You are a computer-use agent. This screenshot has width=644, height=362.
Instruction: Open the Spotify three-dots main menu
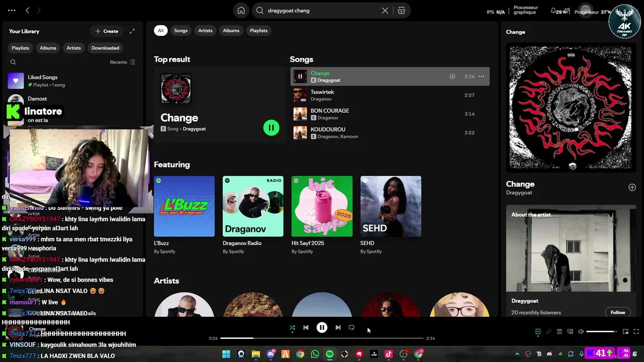pyautogui.click(x=12, y=10)
